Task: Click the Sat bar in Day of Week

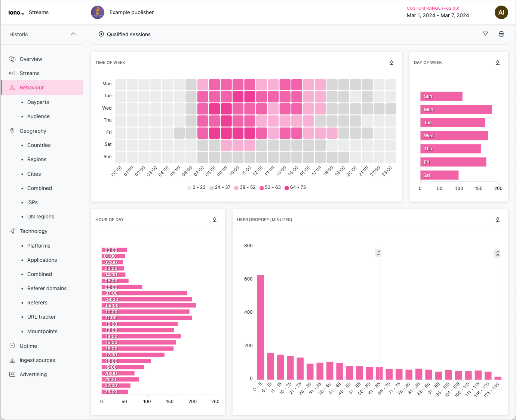Action: click(x=439, y=175)
